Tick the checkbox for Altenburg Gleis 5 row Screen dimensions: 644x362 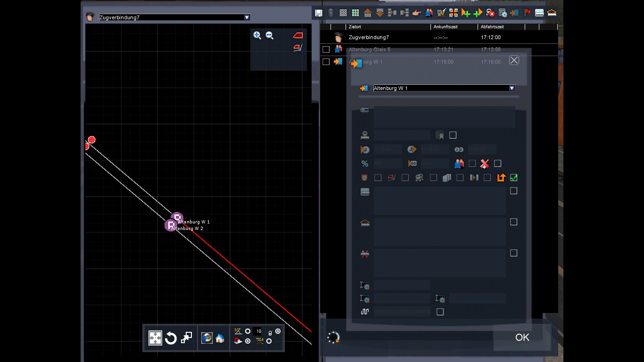[326, 49]
